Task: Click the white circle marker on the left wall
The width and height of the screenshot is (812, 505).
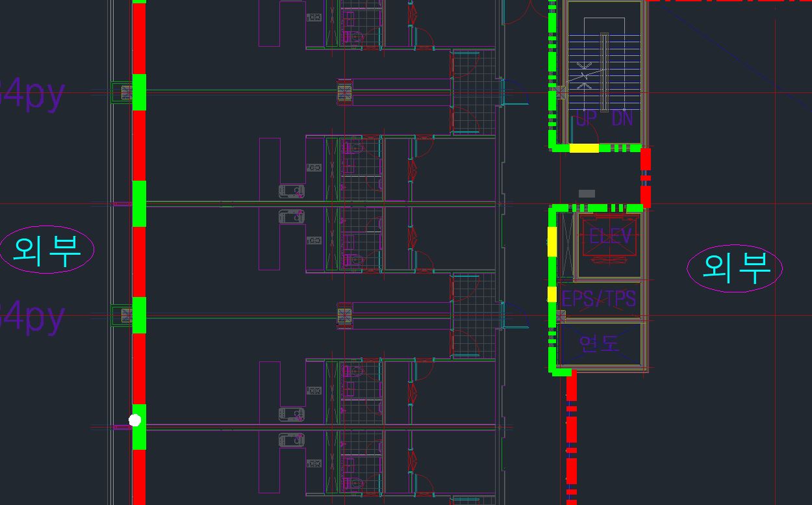Action: 134,421
